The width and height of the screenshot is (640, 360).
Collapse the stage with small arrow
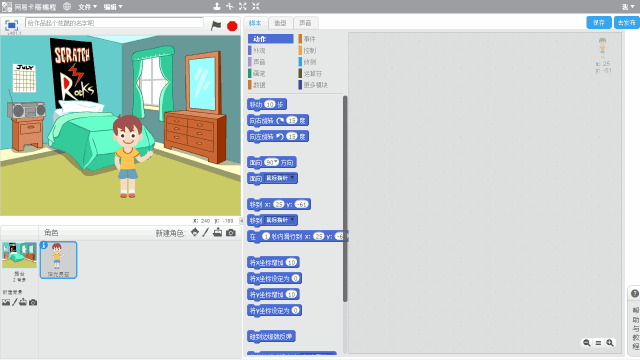point(241,220)
